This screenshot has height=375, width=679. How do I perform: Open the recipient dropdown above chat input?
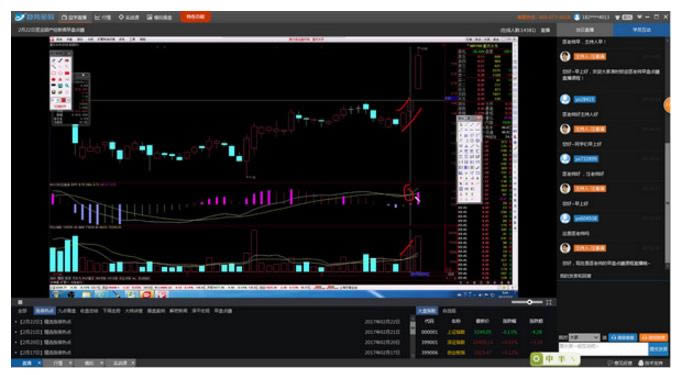pyautogui.click(x=584, y=337)
